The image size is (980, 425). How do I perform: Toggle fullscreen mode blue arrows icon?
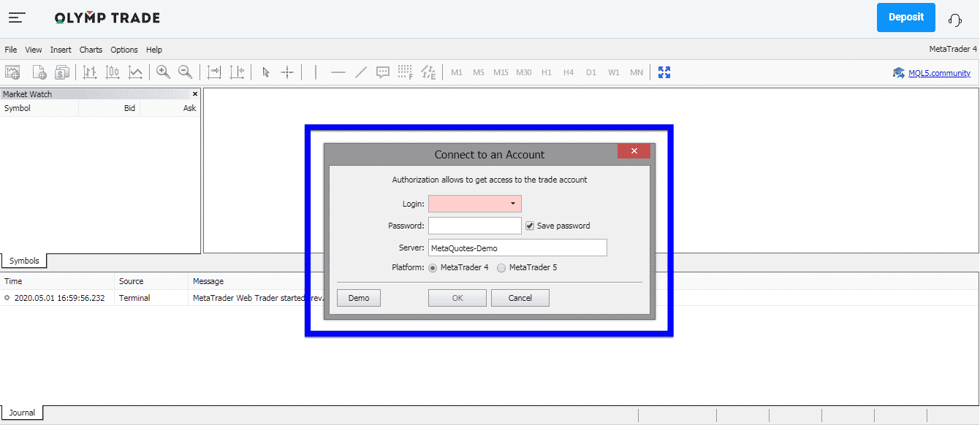pyautogui.click(x=664, y=72)
